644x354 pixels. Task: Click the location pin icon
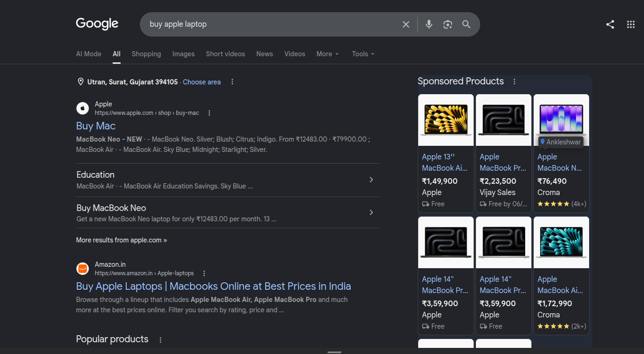click(80, 82)
